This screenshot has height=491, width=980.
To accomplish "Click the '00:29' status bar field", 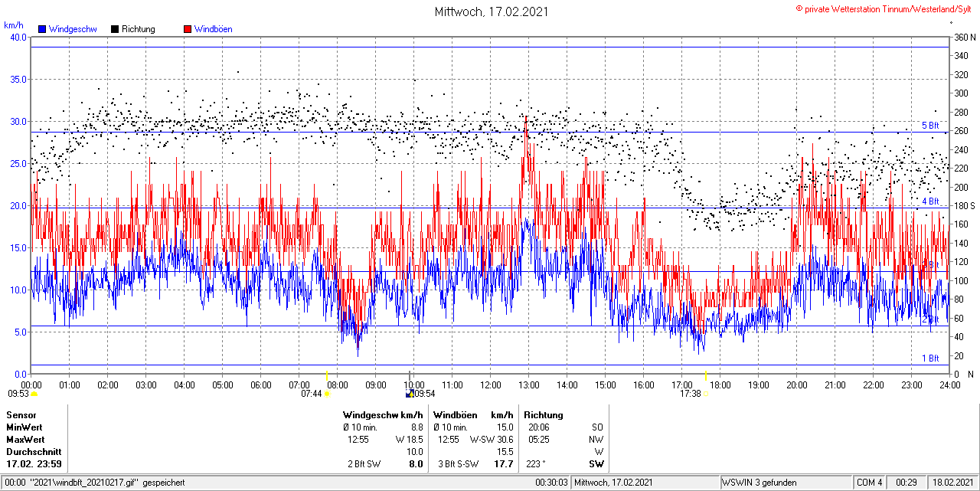I will pyautogui.click(x=906, y=483).
